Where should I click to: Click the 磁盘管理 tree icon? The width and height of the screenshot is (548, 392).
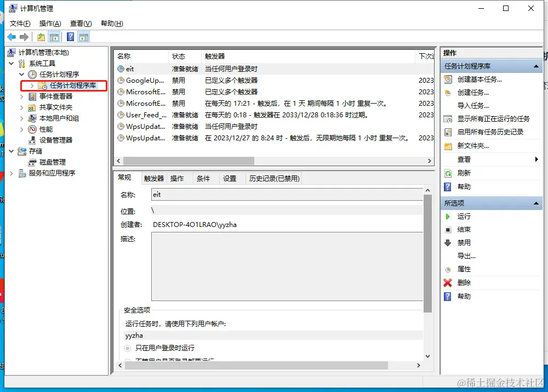point(32,162)
